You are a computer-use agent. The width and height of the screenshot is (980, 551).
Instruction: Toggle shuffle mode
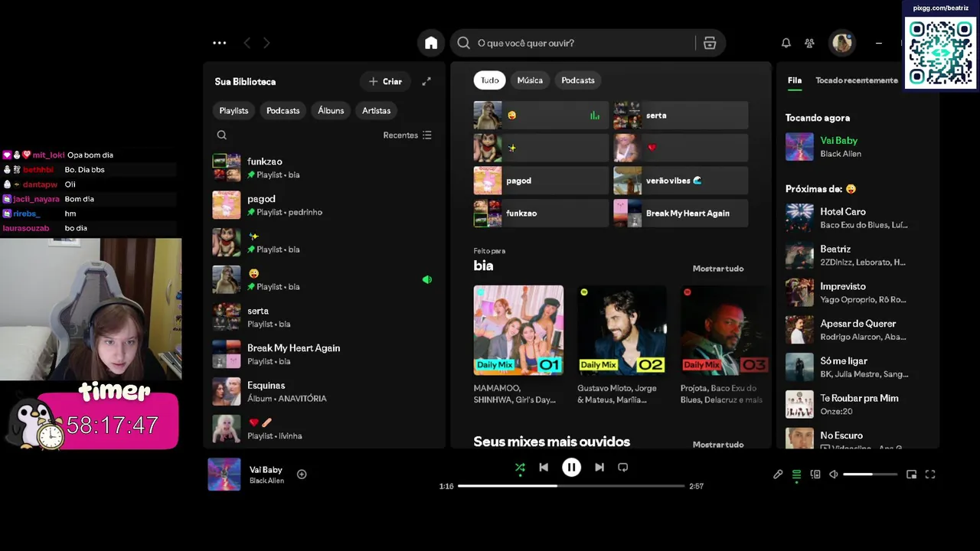520,467
